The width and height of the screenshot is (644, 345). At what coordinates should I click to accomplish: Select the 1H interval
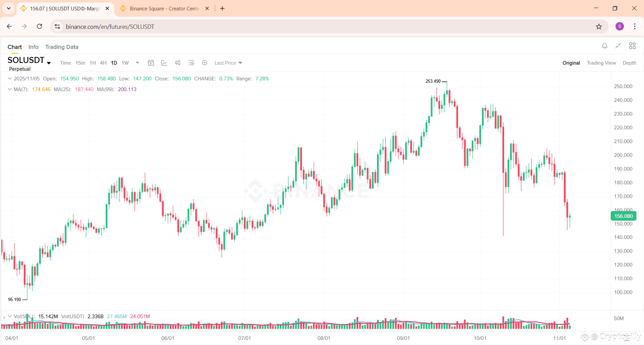(93, 63)
